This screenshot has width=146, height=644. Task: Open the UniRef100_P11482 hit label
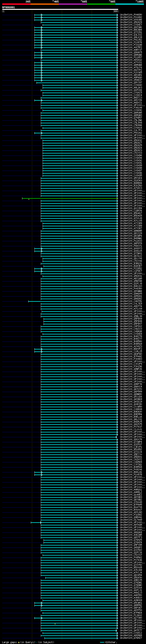coord(131,17)
